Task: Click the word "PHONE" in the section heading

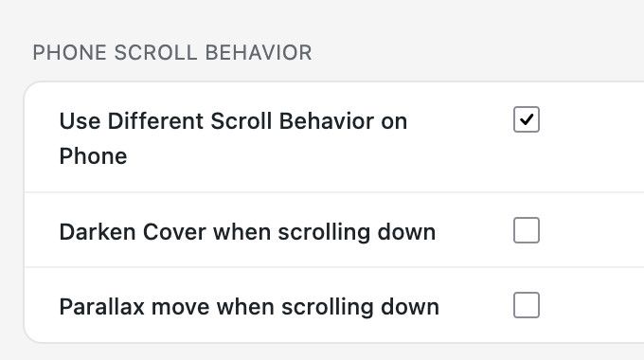Action: point(69,53)
